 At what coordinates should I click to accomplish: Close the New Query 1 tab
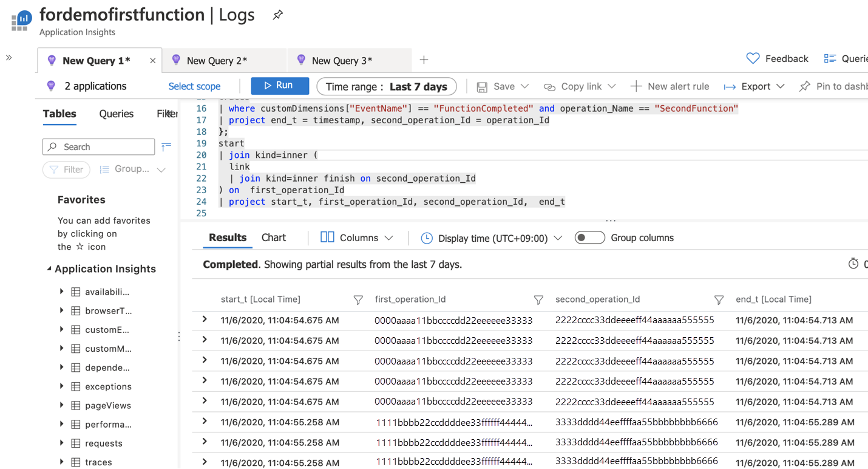[153, 61]
